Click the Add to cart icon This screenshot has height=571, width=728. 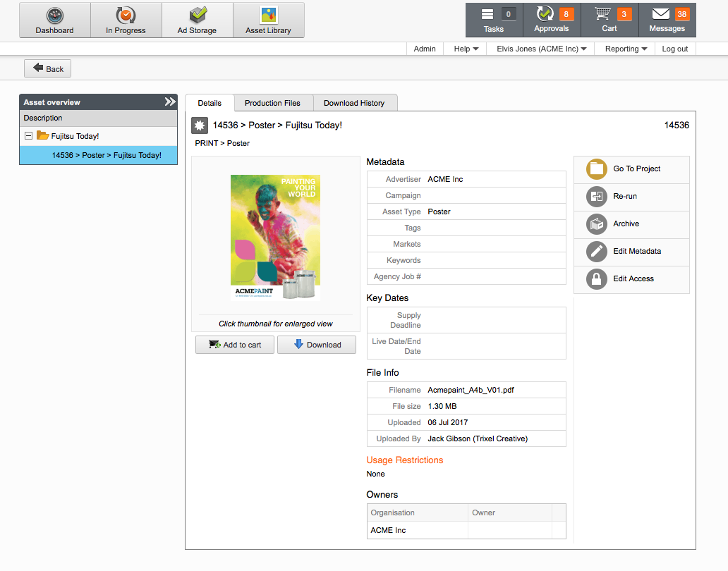tap(214, 344)
